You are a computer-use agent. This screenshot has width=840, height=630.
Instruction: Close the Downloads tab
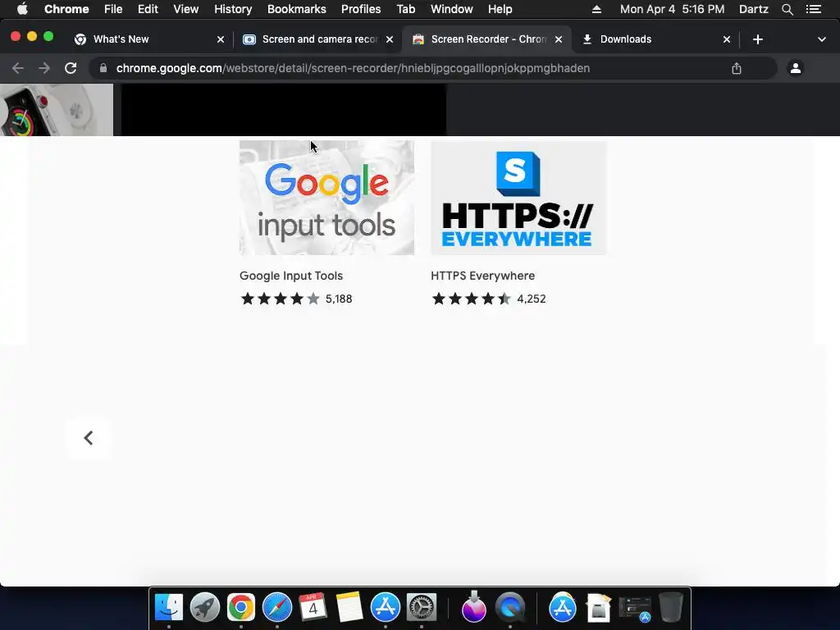coord(727,39)
